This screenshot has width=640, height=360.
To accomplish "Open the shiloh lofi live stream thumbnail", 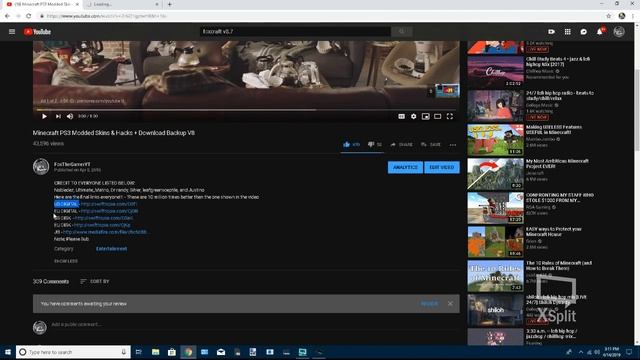I will click(x=495, y=310).
